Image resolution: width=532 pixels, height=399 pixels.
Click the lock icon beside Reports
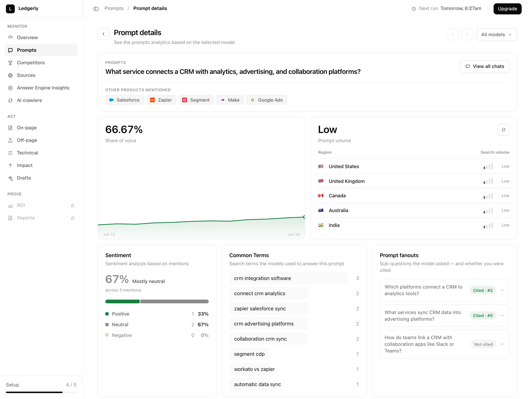[73, 218]
